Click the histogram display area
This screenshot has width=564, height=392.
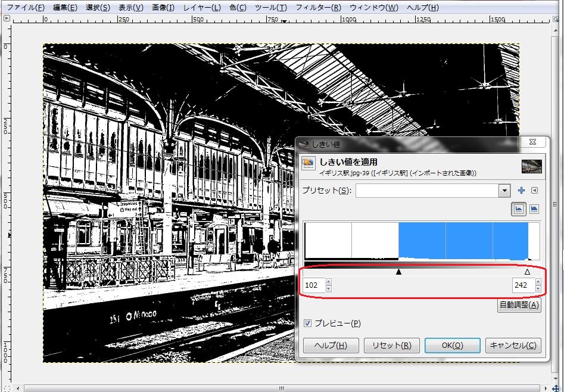pyautogui.click(x=422, y=241)
